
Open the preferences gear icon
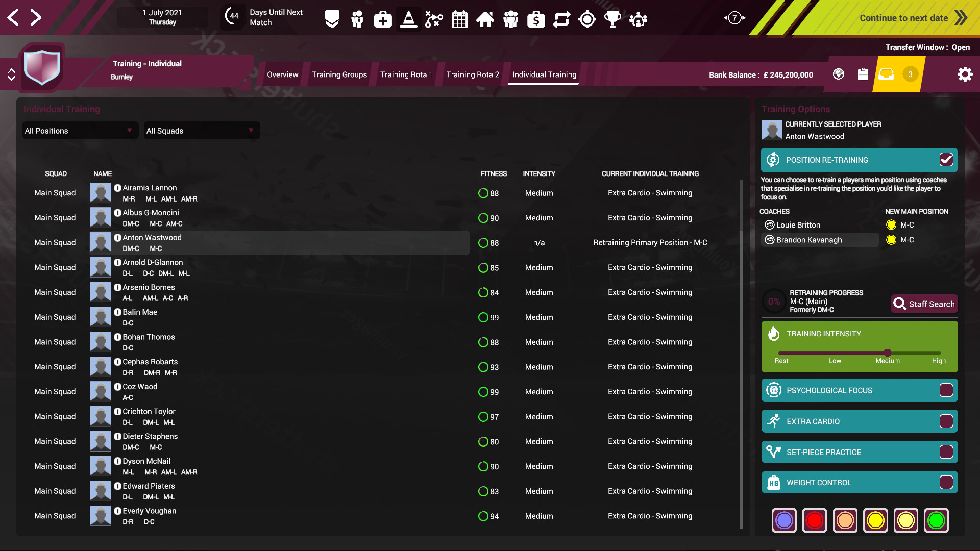tap(965, 74)
